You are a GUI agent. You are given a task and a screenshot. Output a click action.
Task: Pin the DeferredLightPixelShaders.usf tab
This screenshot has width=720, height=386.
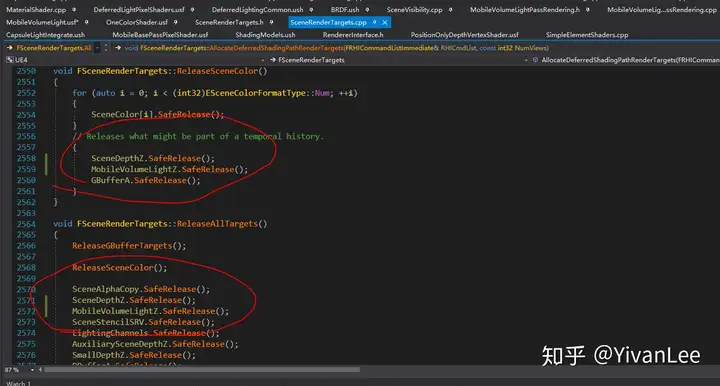point(192,10)
